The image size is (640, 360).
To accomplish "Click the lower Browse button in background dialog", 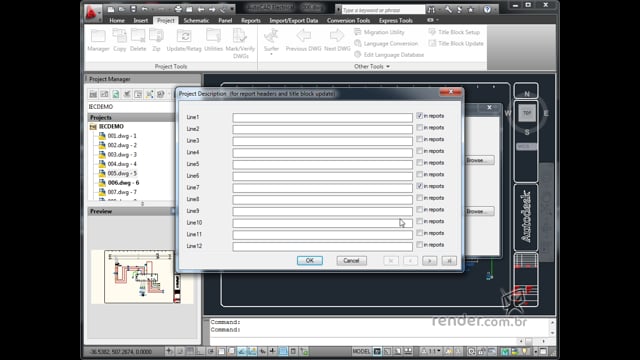I will (x=479, y=211).
